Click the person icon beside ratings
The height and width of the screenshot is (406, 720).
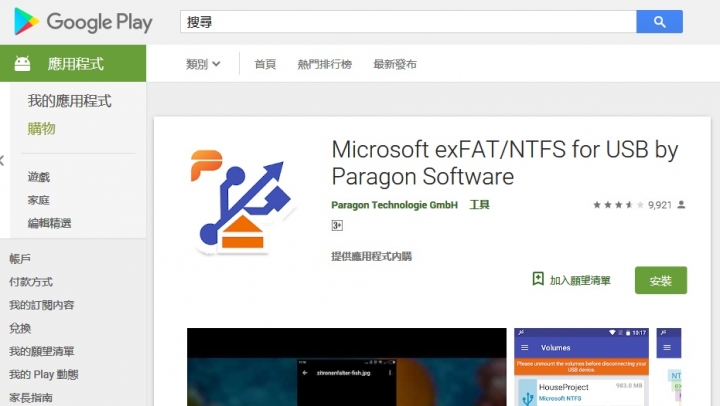pos(681,204)
